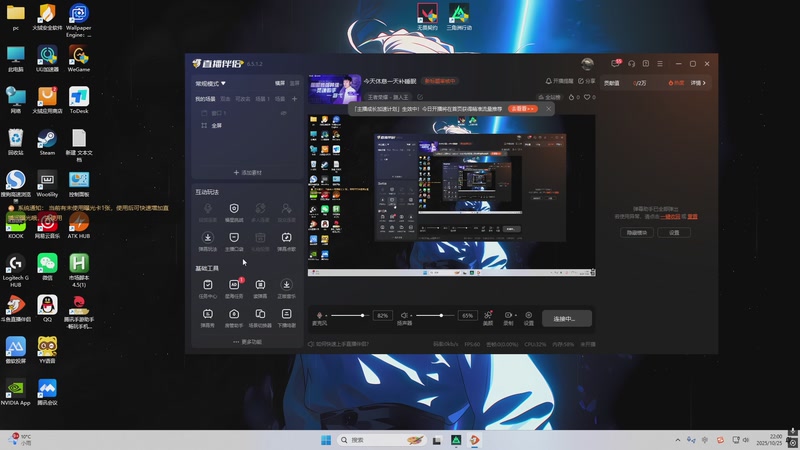Screen dimensions: 800x450
Task: Click the 65% speaker volume field
Action: click(x=467, y=315)
